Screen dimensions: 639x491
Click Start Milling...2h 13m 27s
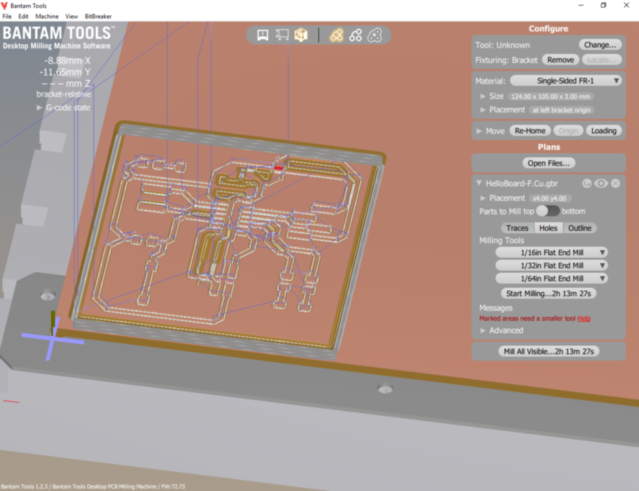coord(548,293)
